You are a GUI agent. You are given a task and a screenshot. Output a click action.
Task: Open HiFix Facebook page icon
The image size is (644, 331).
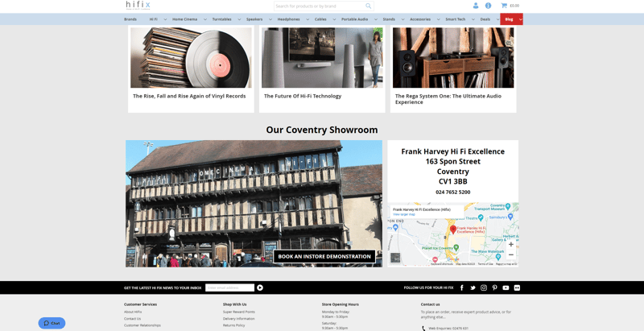tap(461, 288)
